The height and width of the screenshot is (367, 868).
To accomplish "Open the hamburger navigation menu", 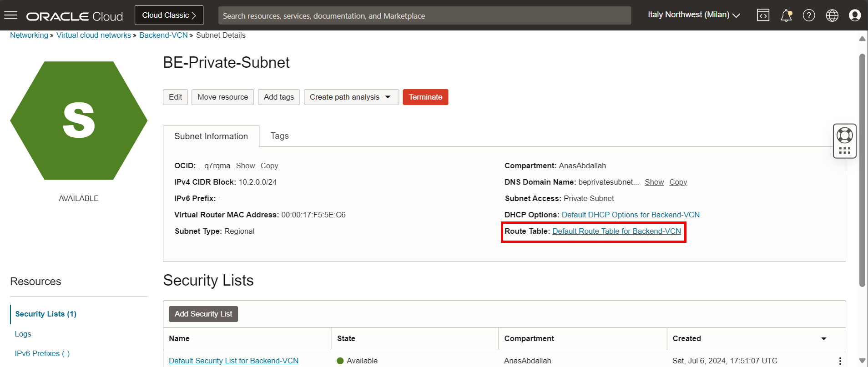I will coord(10,15).
